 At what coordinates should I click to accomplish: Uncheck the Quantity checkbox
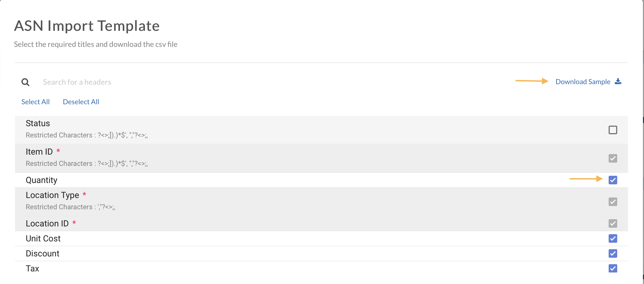point(613,180)
